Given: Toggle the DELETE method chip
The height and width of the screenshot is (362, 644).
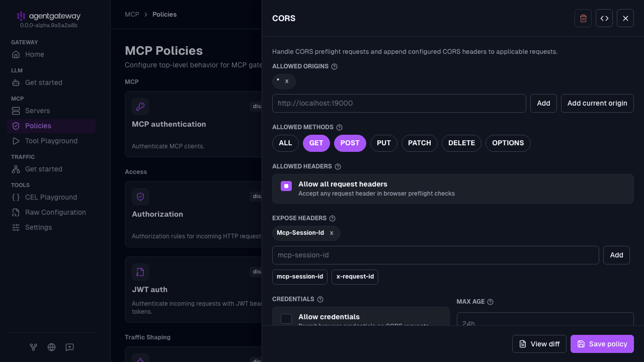Looking at the screenshot, I should (x=461, y=143).
